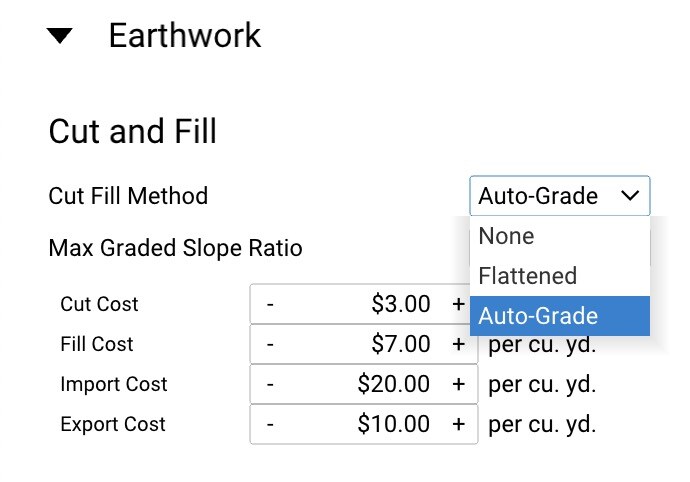
Task: Increase Import Cost with plus button
Action: pyautogui.click(x=458, y=384)
